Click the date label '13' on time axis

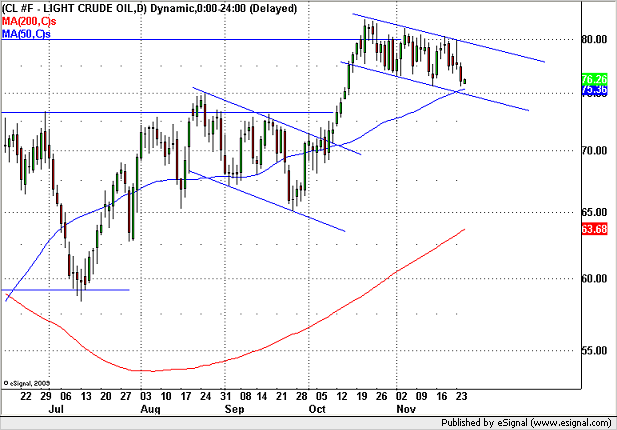tap(85, 396)
